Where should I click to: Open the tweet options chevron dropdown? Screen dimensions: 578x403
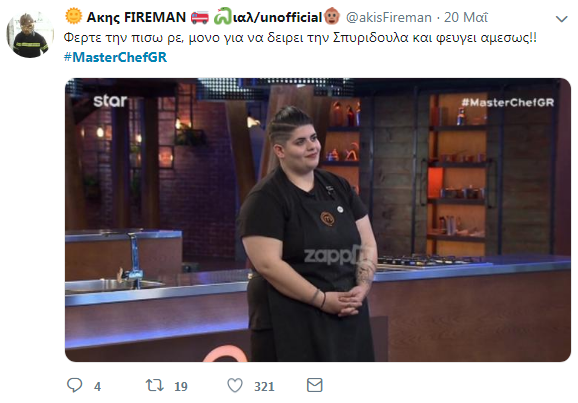click(561, 19)
